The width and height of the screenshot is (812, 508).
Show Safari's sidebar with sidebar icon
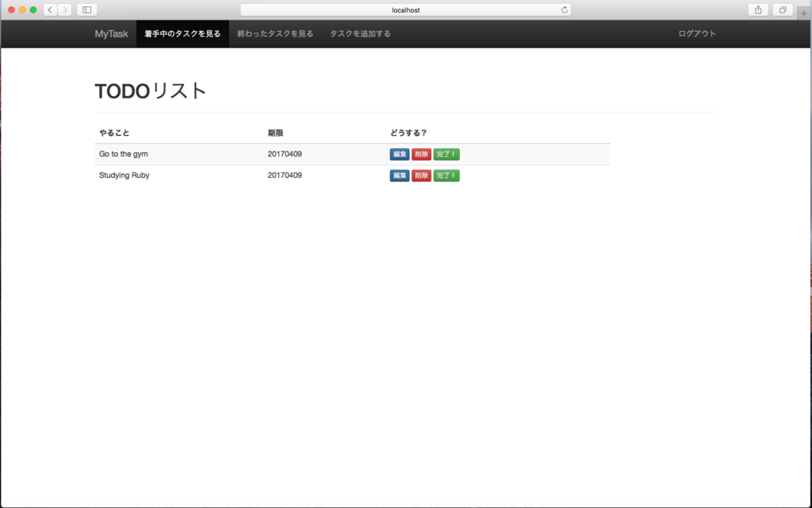[87, 10]
